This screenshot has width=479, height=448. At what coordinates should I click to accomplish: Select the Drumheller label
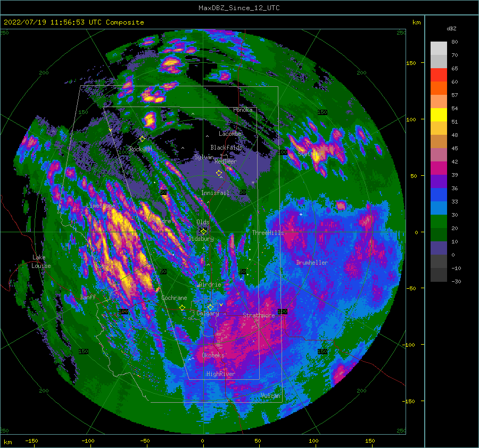[x=312, y=263]
